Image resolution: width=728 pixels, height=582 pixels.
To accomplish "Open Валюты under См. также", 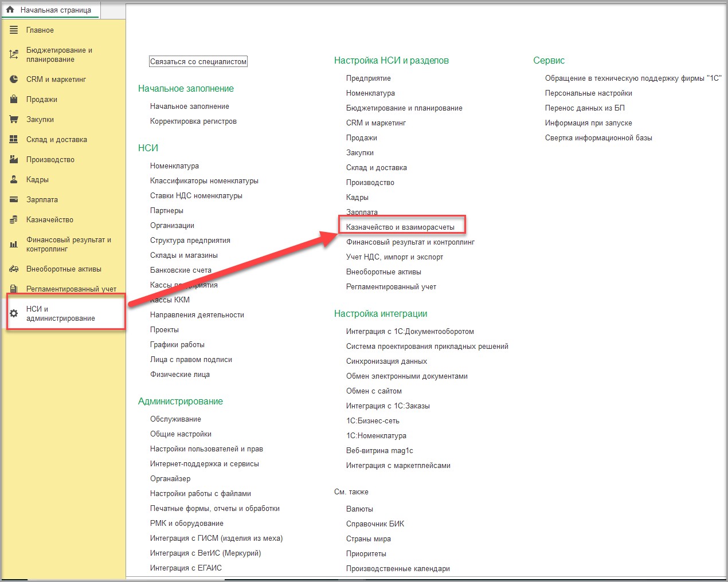I will click(x=359, y=509).
